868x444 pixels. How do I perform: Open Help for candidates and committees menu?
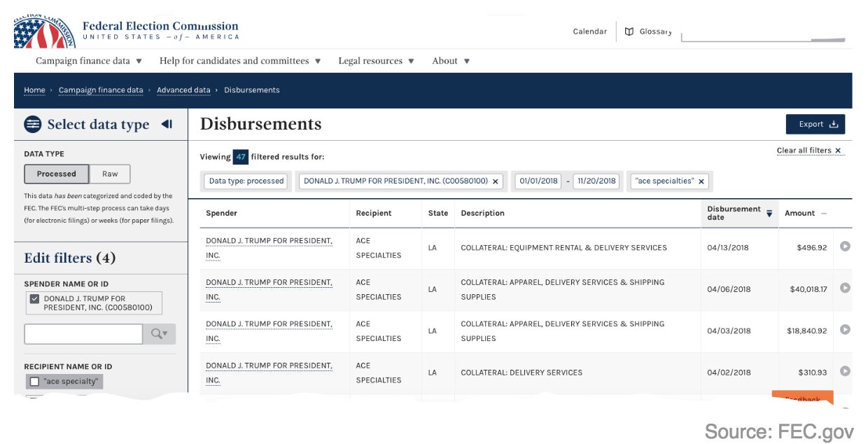coord(240,61)
